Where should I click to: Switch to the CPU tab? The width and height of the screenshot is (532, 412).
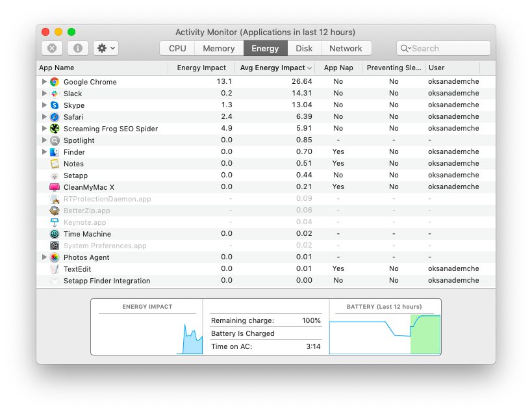[x=177, y=48]
